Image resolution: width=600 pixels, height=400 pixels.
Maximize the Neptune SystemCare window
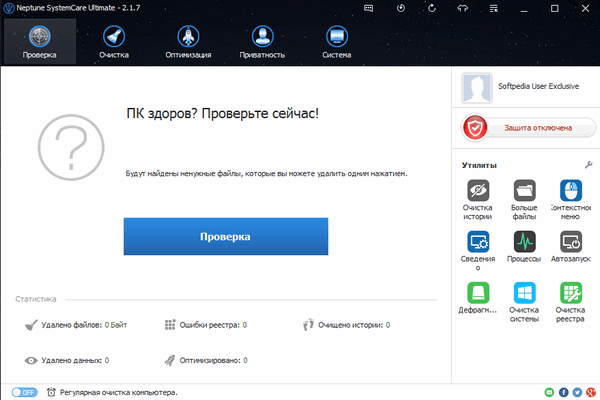(554, 8)
